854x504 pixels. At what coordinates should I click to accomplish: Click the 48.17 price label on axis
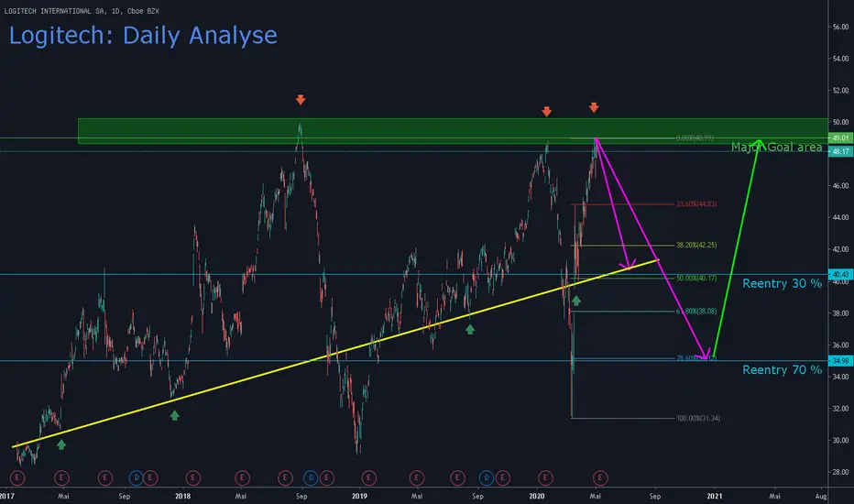(x=840, y=151)
